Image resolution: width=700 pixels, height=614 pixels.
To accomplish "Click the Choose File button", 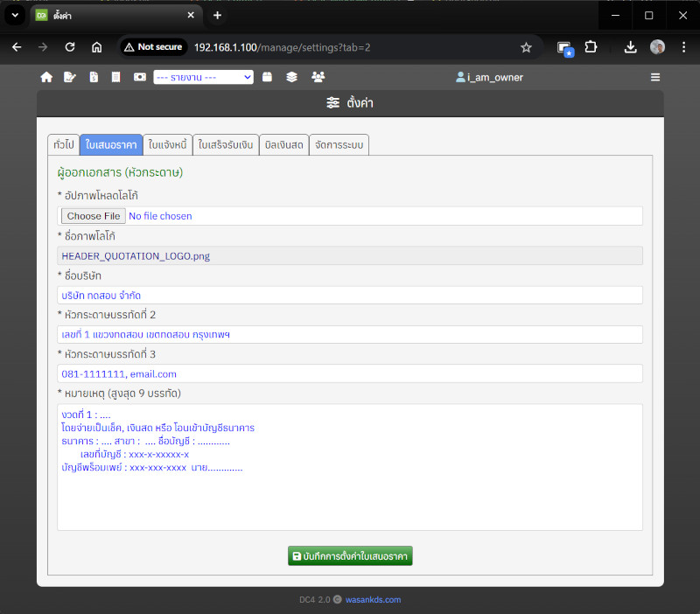I will click(x=93, y=216).
